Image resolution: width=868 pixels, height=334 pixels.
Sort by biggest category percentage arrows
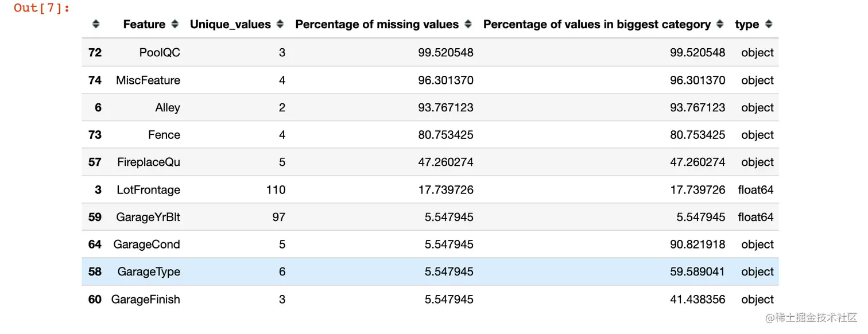pos(720,24)
